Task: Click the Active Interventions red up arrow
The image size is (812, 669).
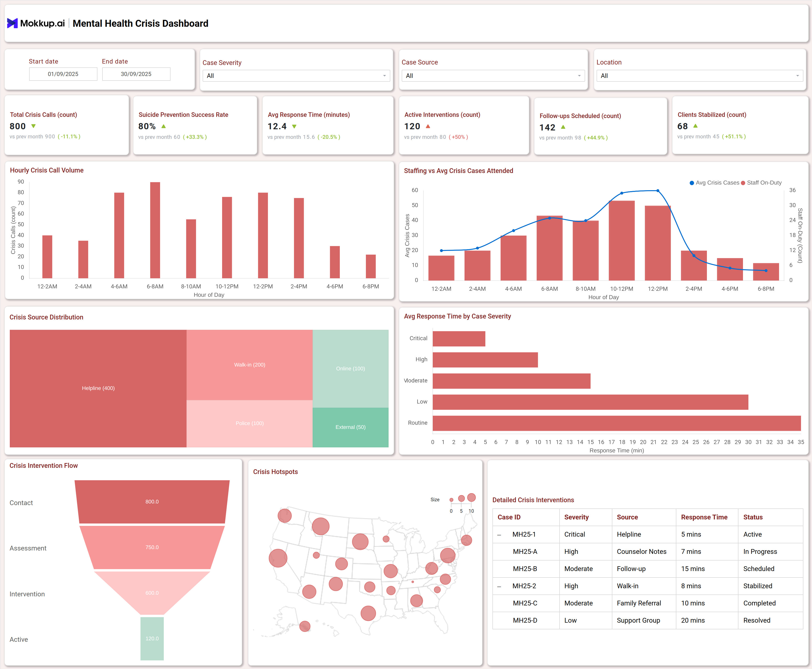Action: tap(428, 126)
